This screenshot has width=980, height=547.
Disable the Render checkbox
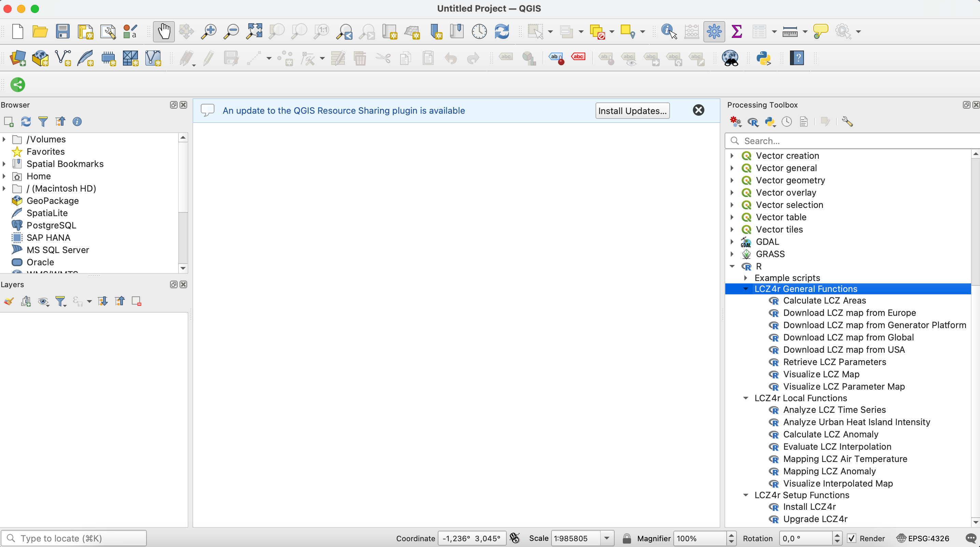click(x=852, y=538)
